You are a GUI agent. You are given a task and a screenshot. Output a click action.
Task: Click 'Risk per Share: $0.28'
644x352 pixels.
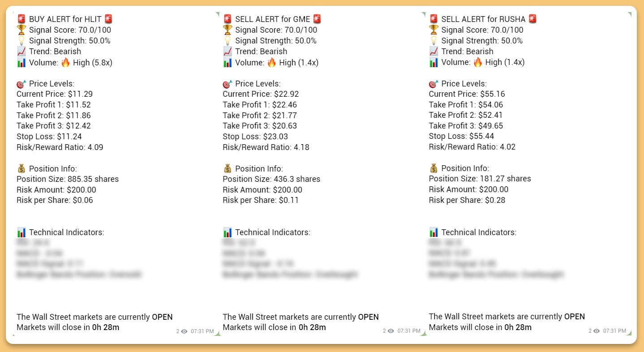[x=467, y=200]
